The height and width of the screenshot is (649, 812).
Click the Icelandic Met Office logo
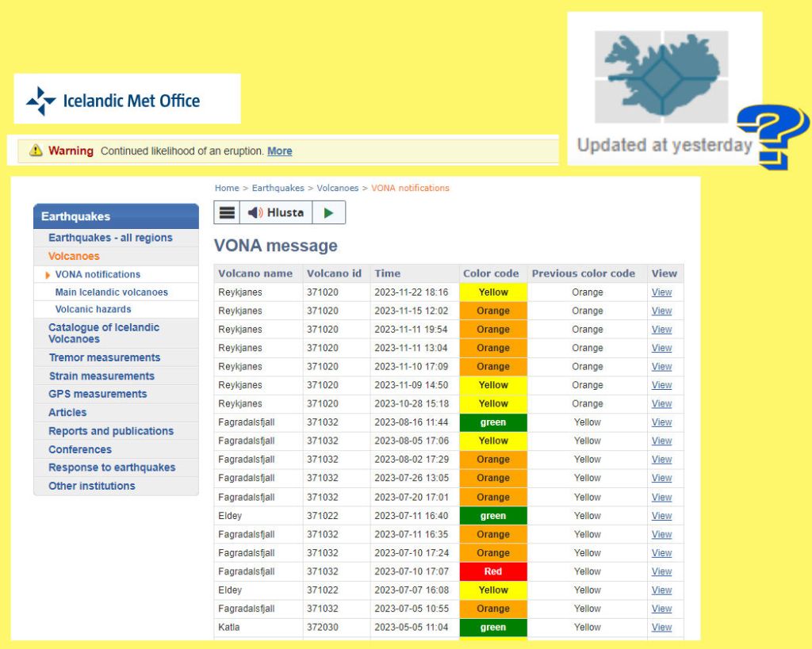point(113,101)
